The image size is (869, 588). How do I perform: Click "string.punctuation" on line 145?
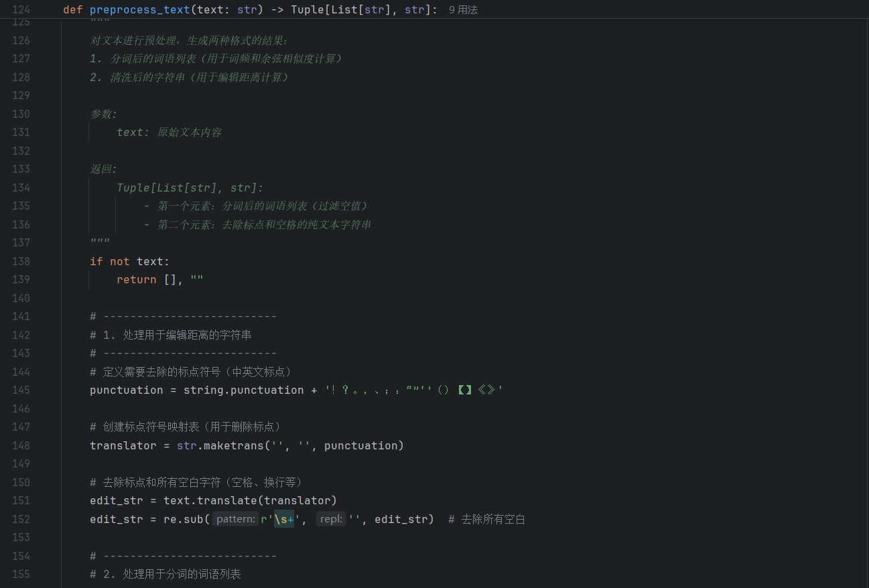[x=244, y=390]
